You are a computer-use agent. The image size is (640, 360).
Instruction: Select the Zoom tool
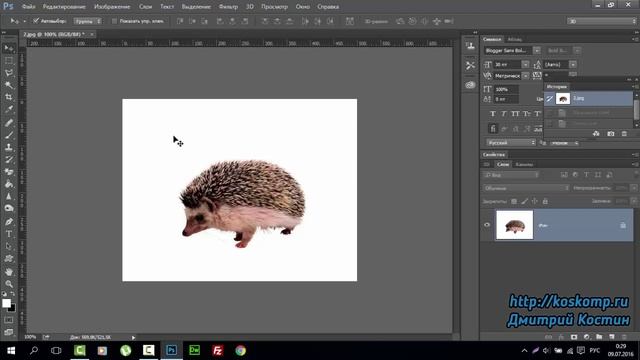[9, 284]
